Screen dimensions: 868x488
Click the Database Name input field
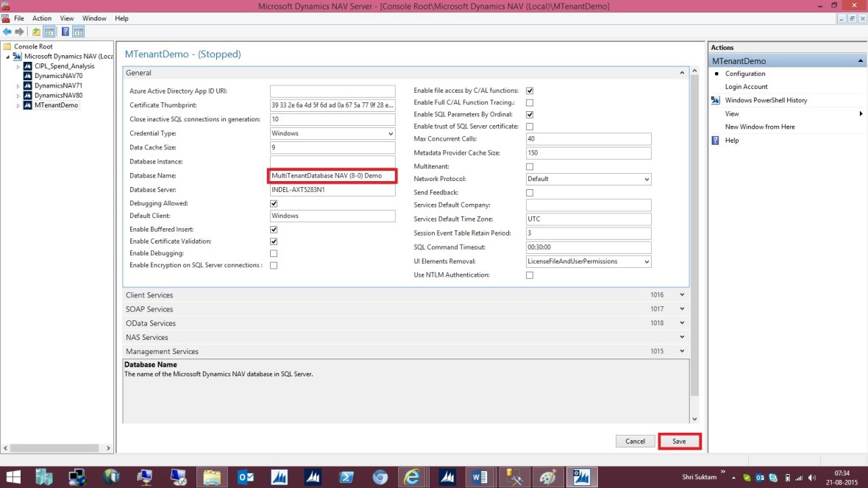tap(332, 176)
